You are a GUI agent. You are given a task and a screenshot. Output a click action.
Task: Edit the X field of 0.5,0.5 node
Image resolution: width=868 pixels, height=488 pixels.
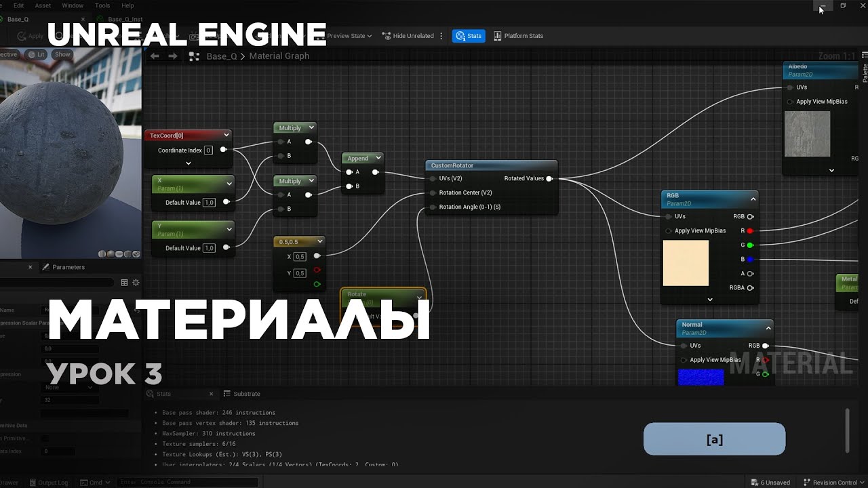coord(300,256)
